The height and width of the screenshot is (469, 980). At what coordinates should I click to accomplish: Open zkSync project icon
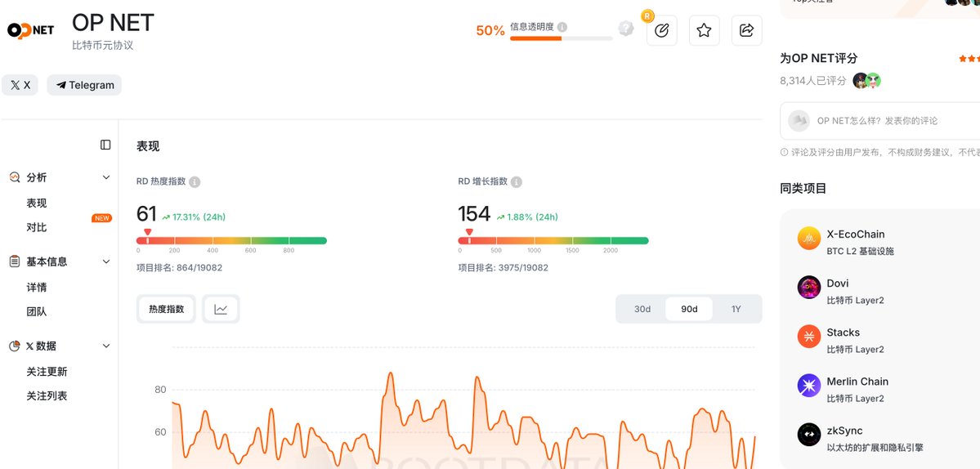click(808, 434)
